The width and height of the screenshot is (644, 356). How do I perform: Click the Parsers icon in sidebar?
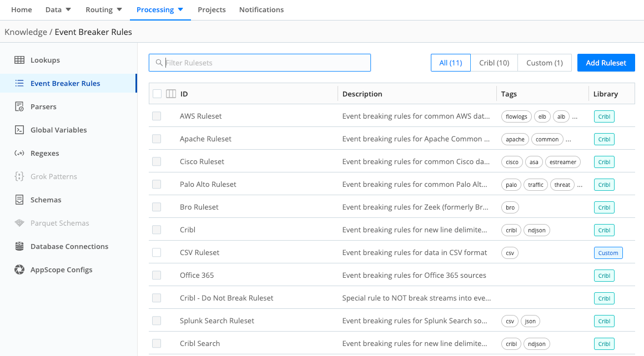19,106
